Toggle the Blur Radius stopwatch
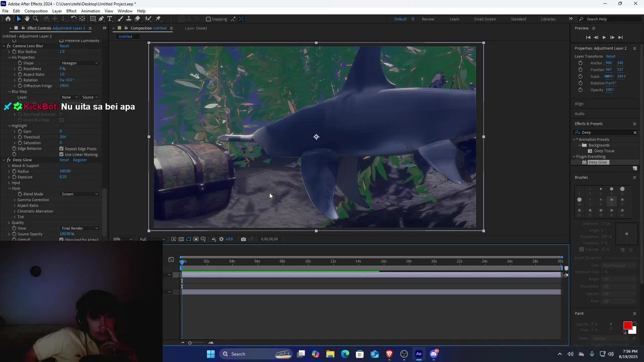 pyautogui.click(x=14, y=52)
